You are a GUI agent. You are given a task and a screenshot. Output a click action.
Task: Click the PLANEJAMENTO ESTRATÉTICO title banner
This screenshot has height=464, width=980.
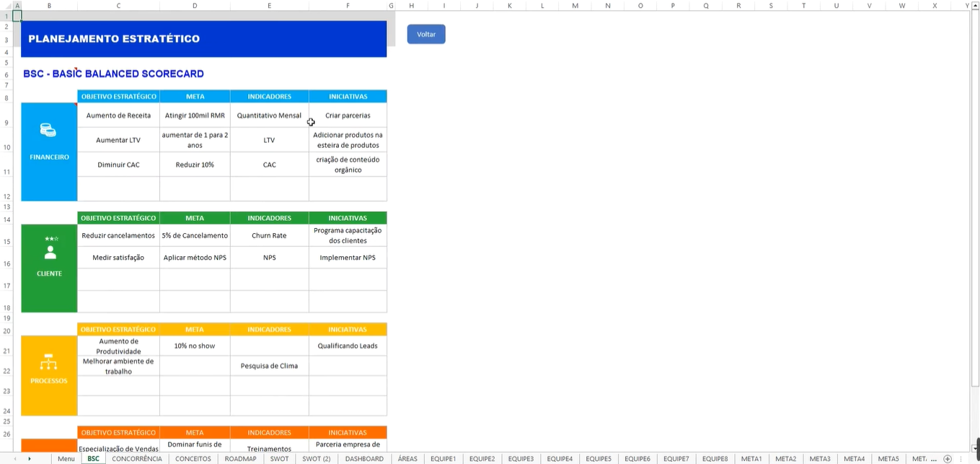(204, 39)
